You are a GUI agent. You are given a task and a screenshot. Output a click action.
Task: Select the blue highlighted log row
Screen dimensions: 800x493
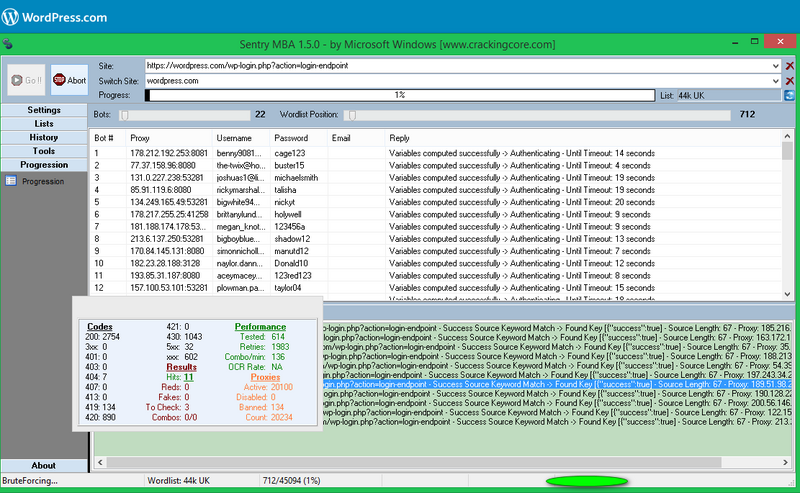point(556,384)
